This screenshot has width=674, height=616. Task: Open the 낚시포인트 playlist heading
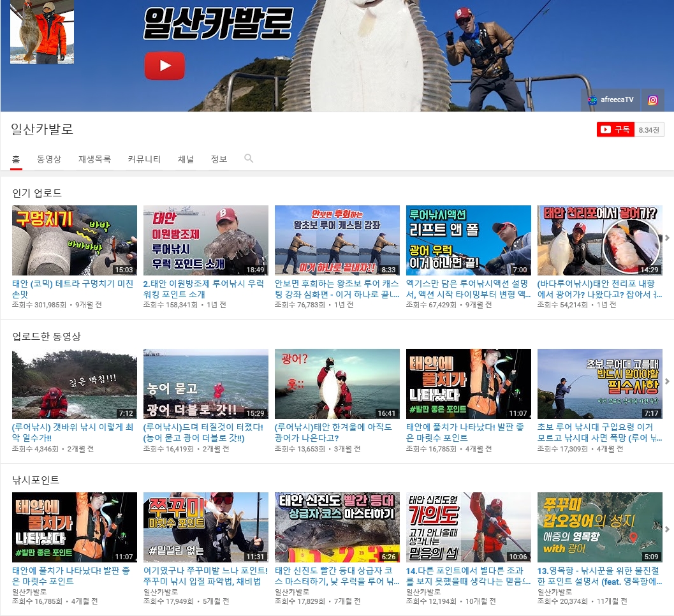coord(36,480)
